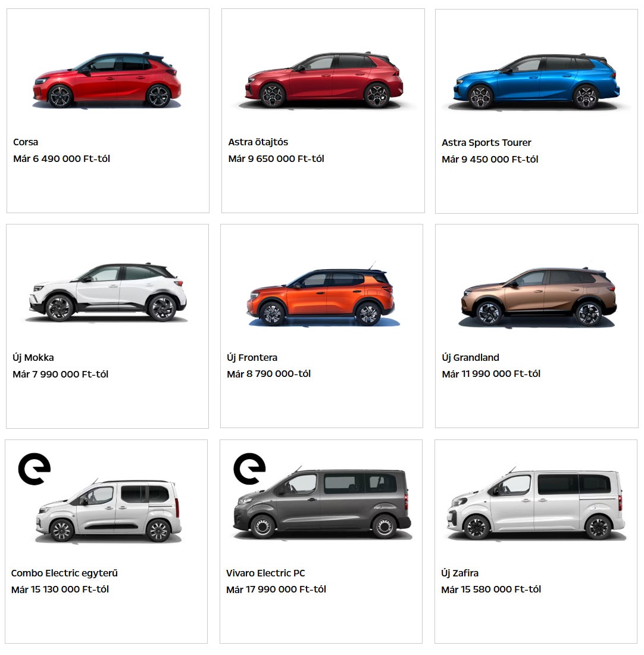Select the silver Combo Electric van image

(108, 511)
